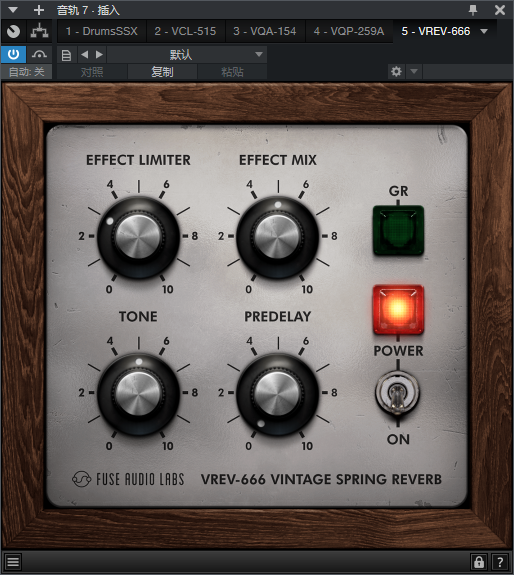
Task: Open the bottom-left hamburger menu
Action: click(13, 562)
